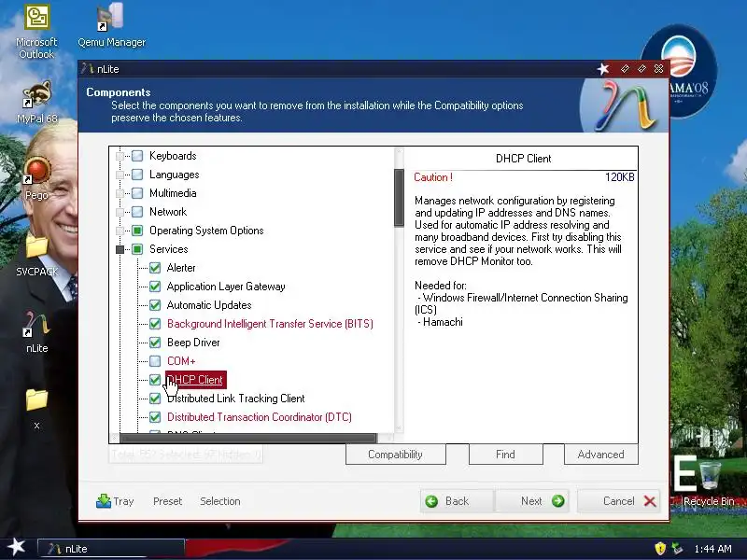
Task: Click the nLite taskbar button
Action: click(110, 549)
